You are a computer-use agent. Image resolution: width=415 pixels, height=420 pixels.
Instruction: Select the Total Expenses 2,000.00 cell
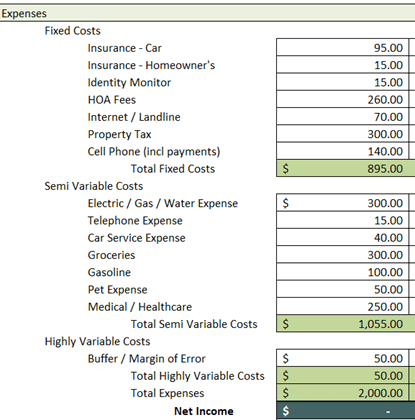pyautogui.click(x=343, y=393)
